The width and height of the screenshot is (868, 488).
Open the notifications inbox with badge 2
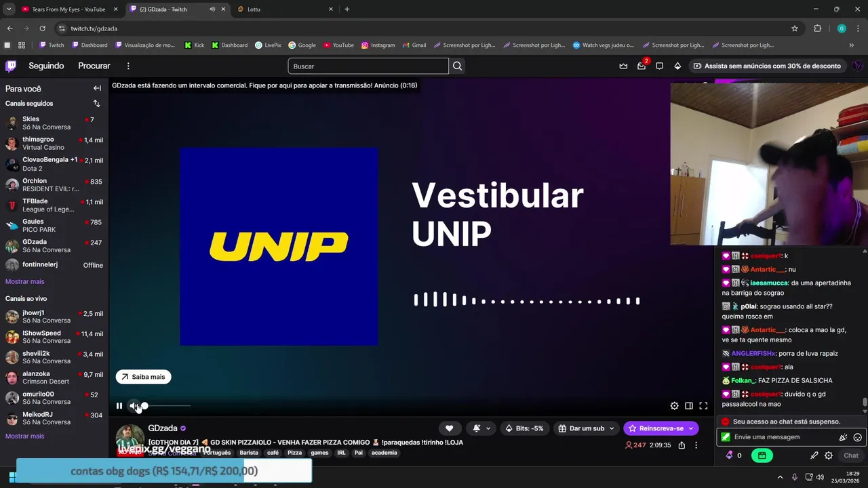(x=642, y=66)
